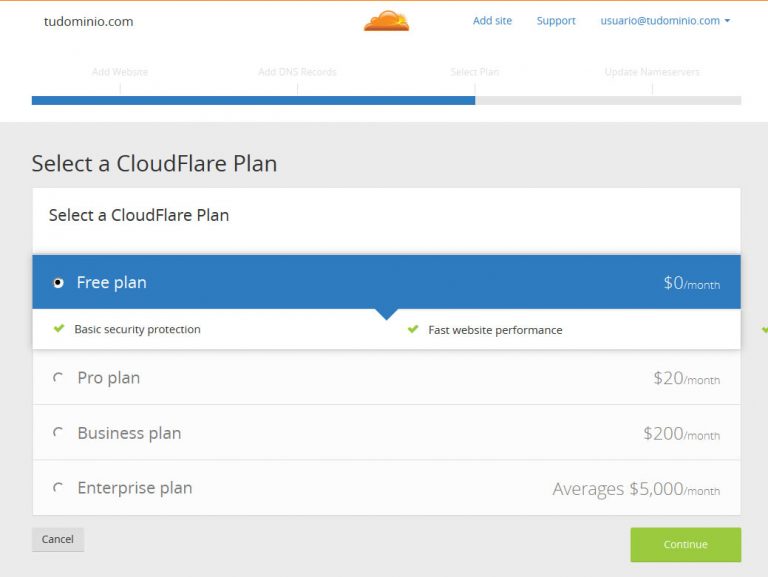Image resolution: width=768 pixels, height=577 pixels.
Task: Click the tudominio.com site name
Action: 89,22
